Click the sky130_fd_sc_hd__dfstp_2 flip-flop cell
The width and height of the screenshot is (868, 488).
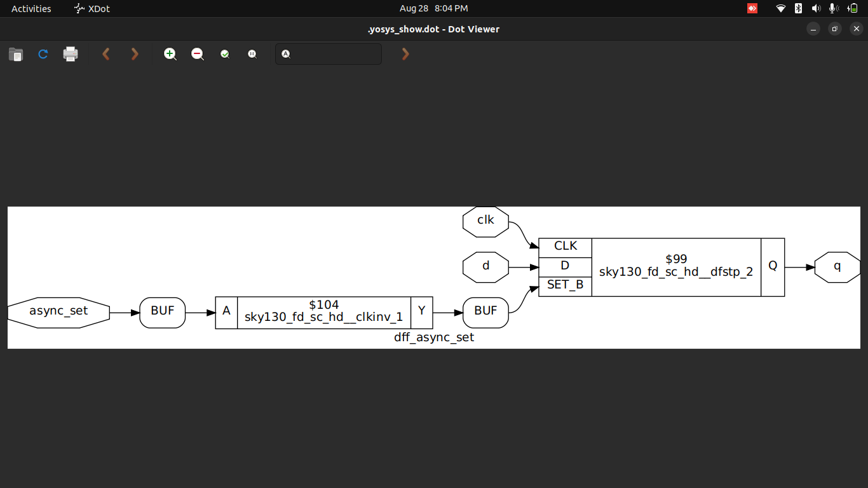pyautogui.click(x=676, y=266)
